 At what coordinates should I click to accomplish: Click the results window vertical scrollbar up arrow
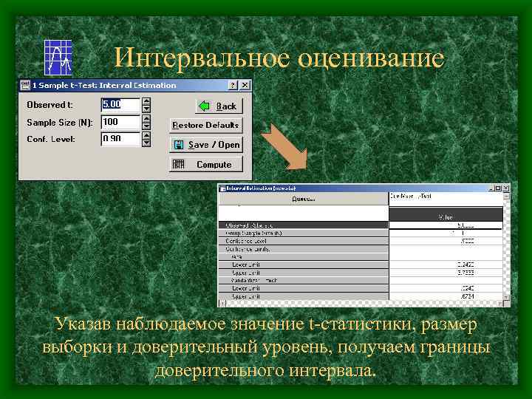[507, 196]
